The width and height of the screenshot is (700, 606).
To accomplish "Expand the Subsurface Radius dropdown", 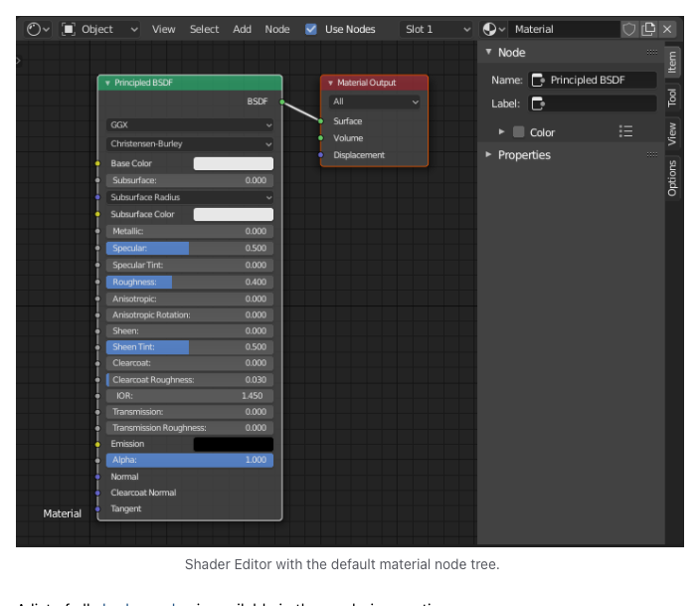I will coord(190,197).
